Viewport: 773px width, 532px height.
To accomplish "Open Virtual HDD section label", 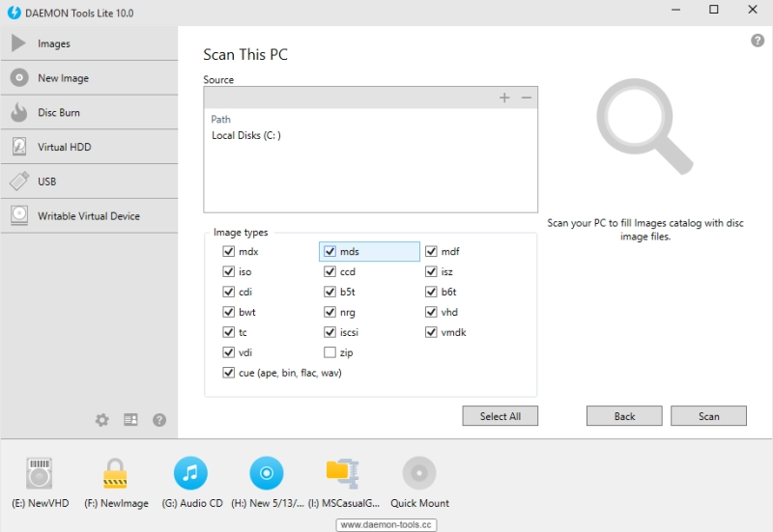I will (x=65, y=147).
